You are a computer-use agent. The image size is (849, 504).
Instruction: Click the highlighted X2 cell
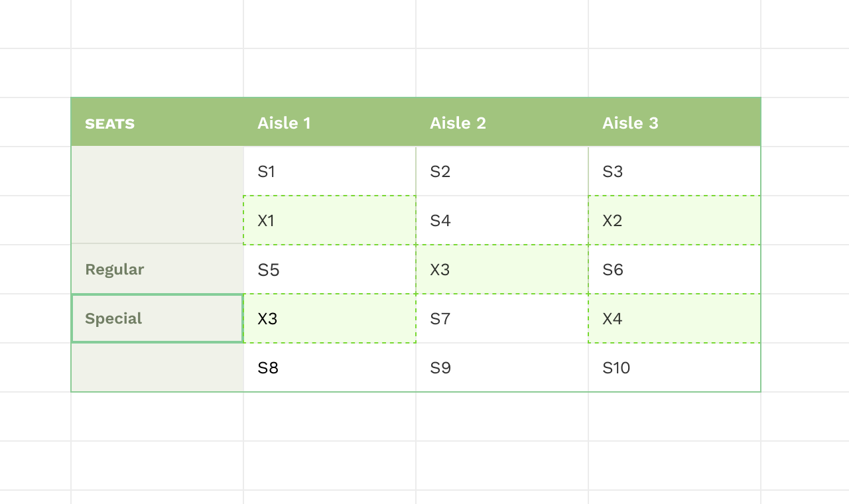click(675, 221)
